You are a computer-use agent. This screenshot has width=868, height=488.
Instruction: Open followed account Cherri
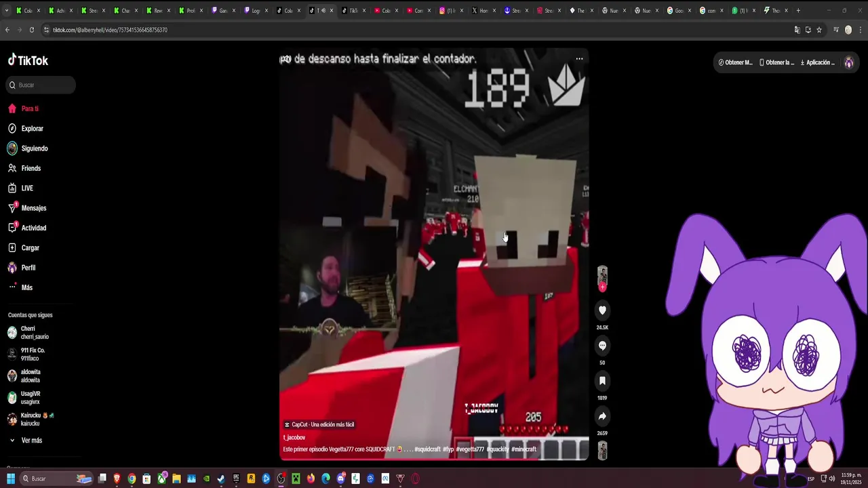28,333
